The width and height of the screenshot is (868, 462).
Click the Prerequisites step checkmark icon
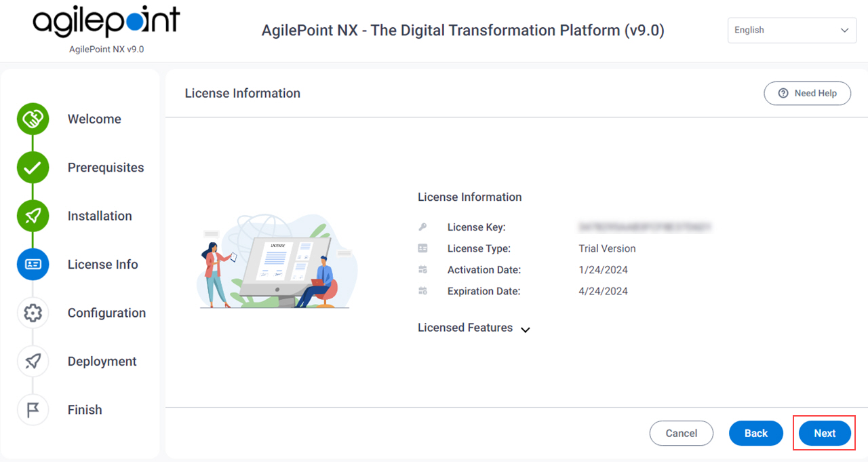pyautogui.click(x=33, y=168)
